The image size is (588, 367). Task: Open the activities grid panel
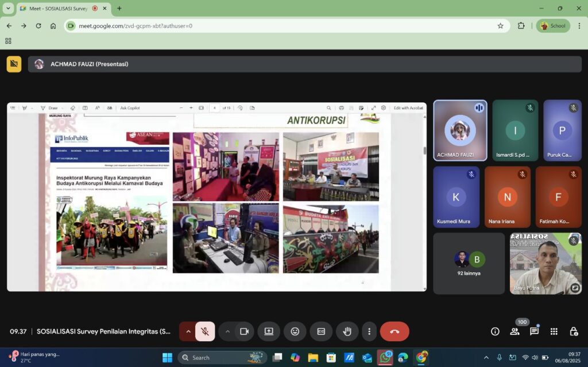(x=554, y=331)
